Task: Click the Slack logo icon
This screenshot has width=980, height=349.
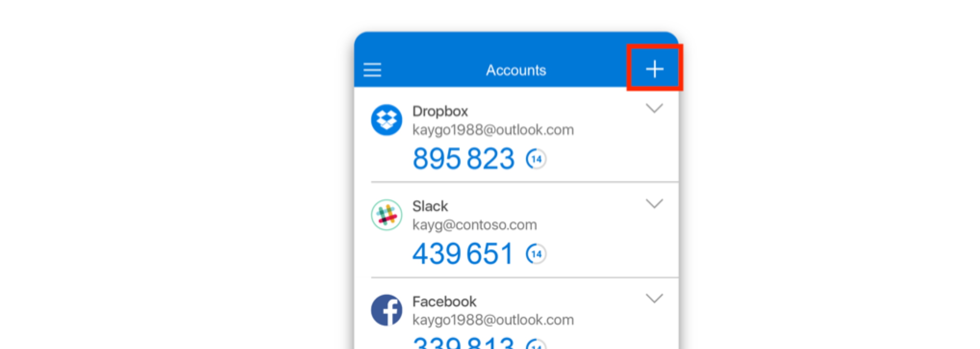Action: coord(386,215)
